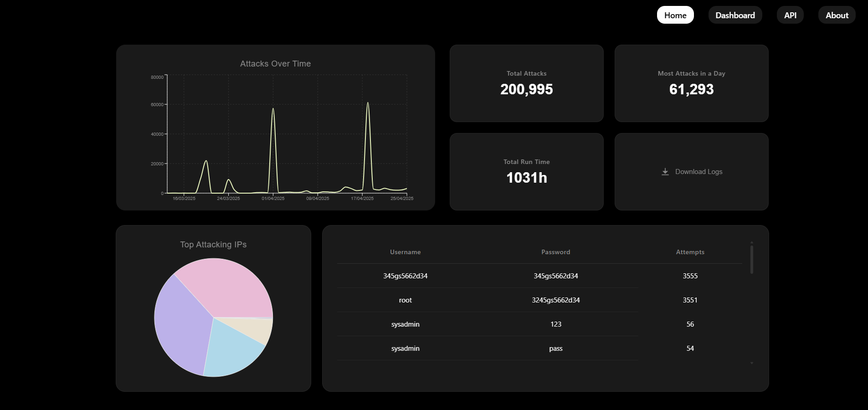This screenshot has width=868, height=410.
Task: Click password cell 345gs5662d34 in the first row
Action: click(555, 276)
